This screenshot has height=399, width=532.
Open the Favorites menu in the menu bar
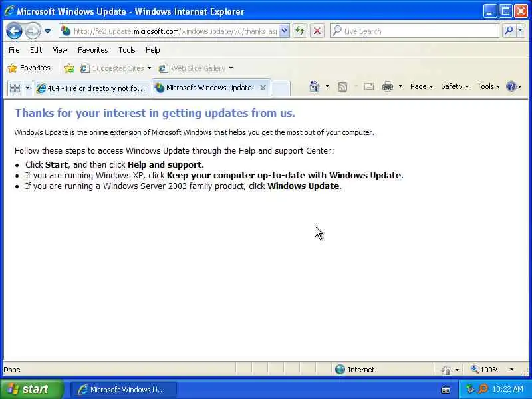point(92,50)
